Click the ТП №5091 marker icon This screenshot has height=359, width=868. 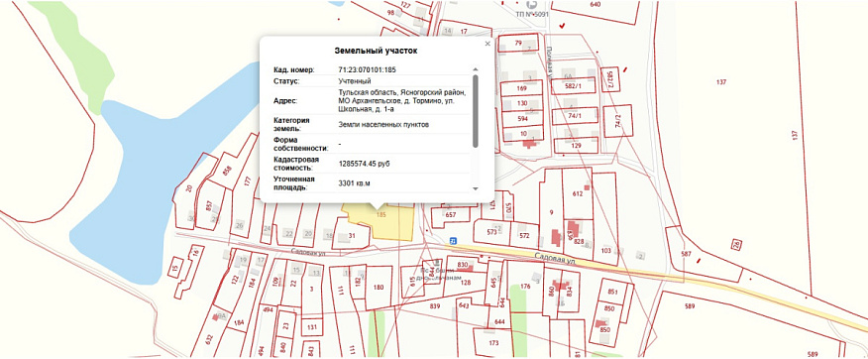[532, 5]
